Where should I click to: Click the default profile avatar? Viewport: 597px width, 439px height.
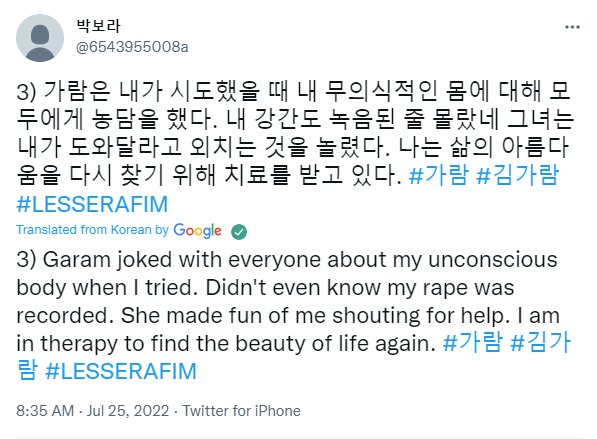tap(40, 38)
